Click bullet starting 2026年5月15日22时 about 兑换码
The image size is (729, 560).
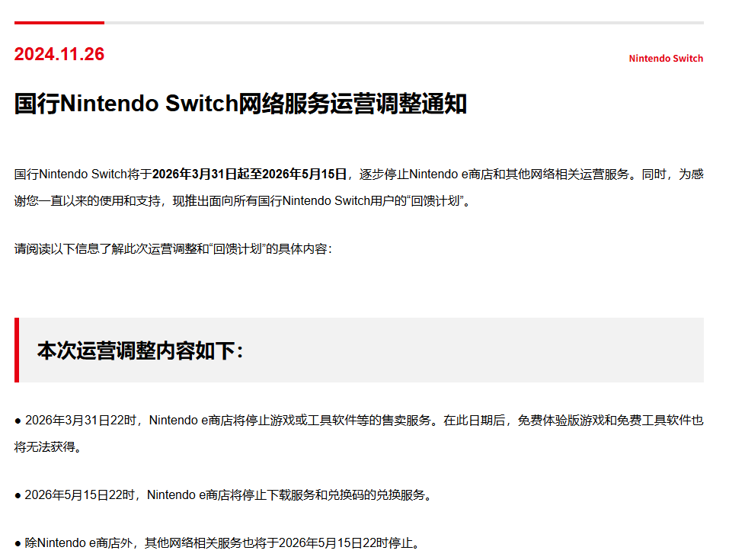(224, 495)
